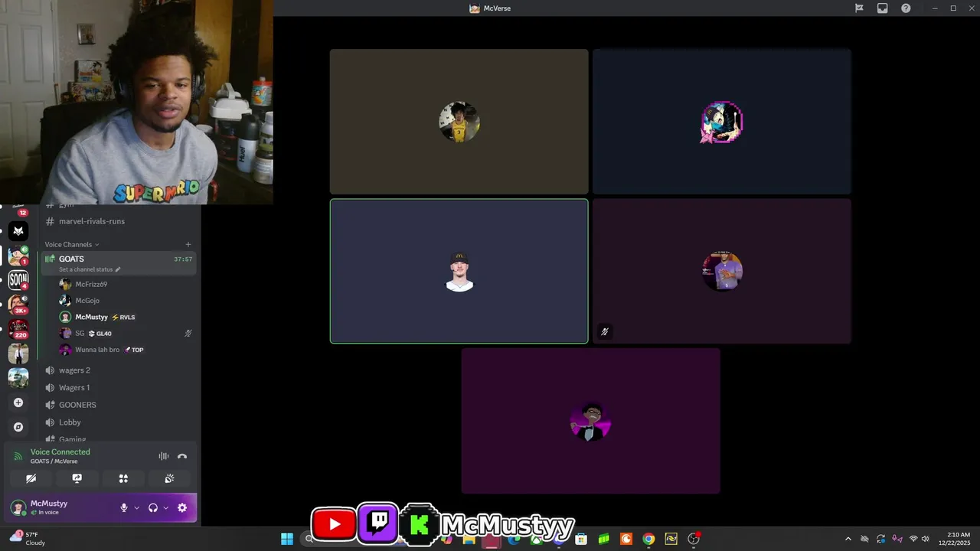The image size is (980, 551).
Task: Turn on camera in voice panel
Action: (x=31, y=478)
